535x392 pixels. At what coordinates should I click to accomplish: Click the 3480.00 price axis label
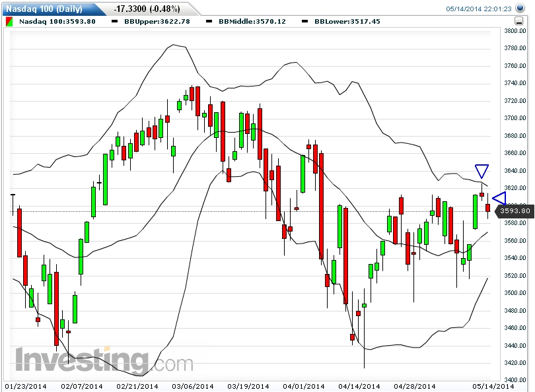(x=515, y=310)
